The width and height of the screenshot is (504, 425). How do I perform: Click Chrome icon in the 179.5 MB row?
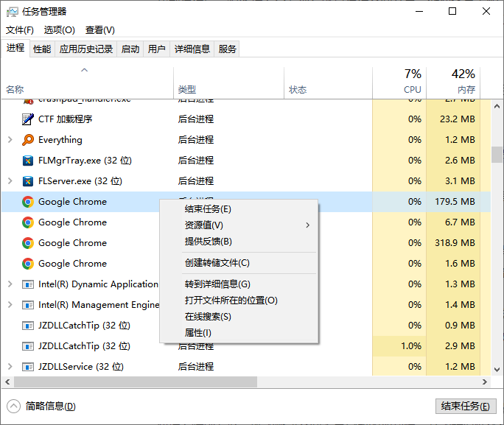tap(28, 202)
